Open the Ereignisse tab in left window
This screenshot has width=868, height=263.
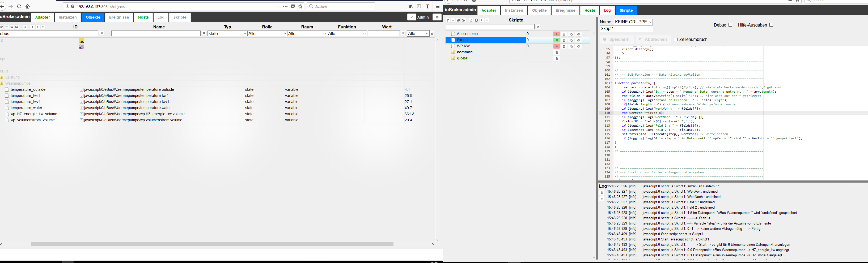[x=119, y=17]
